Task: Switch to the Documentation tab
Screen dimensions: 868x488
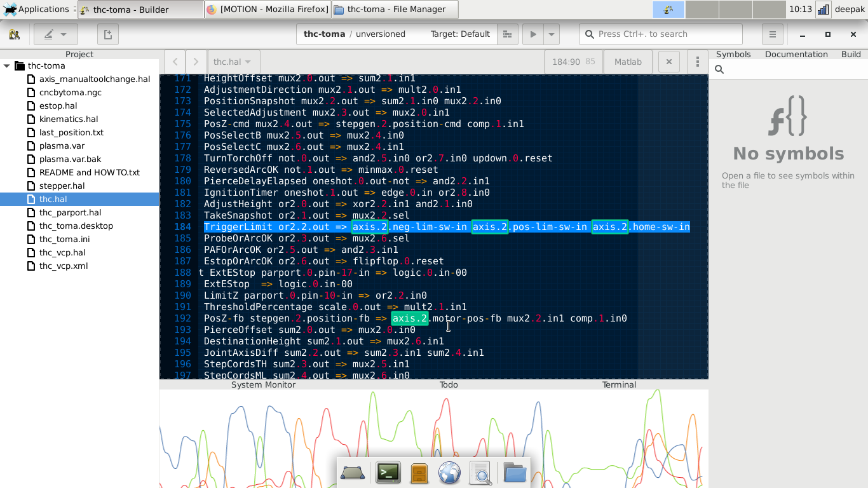Action: coord(796,54)
